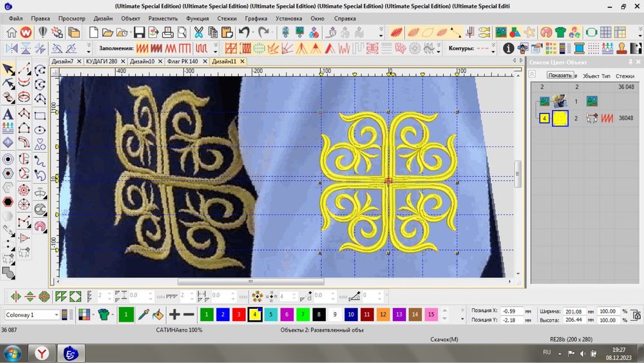Viewport: 644px width, 363px height.
Task: Open the Colorway 1 dropdown
Action: [x=32, y=315]
